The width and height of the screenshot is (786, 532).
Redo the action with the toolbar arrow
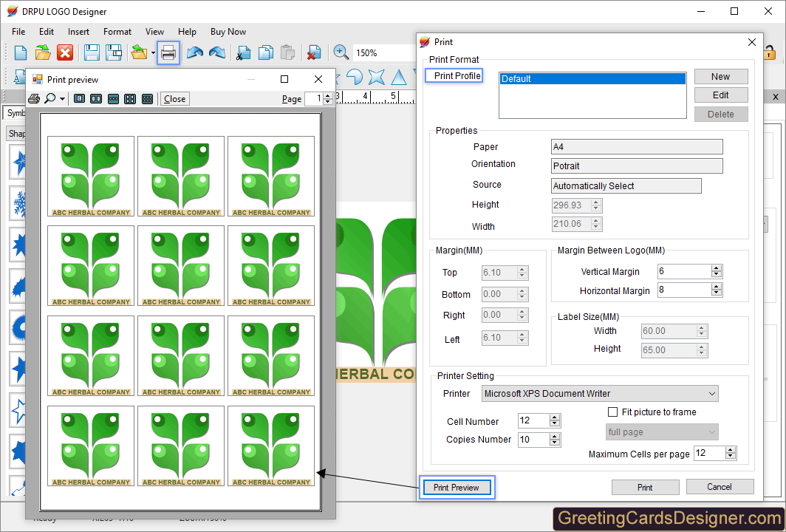click(x=217, y=52)
